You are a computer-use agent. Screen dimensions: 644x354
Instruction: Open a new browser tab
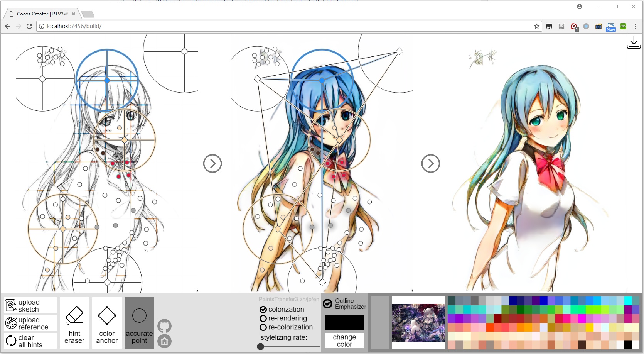pos(88,14)
